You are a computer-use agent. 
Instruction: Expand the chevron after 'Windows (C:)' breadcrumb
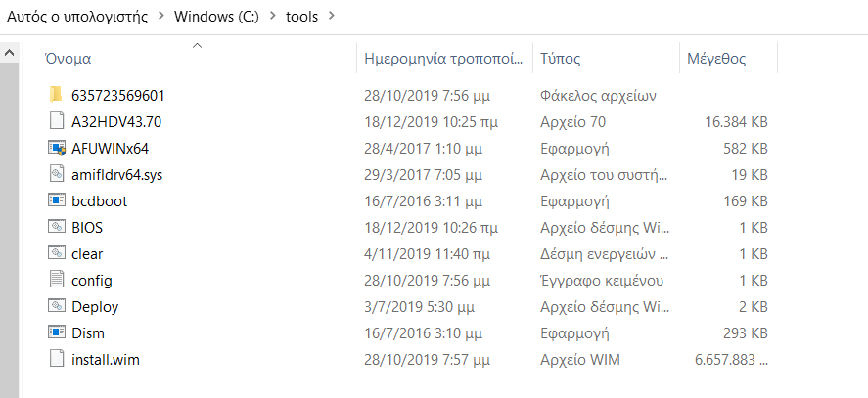(x=272, y=16)
